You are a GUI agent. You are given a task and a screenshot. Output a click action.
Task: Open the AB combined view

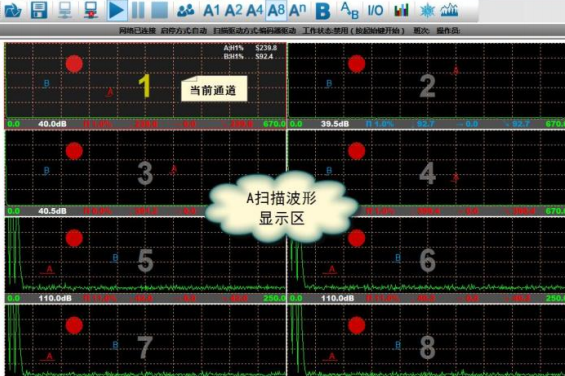click(x=350, y=10)
